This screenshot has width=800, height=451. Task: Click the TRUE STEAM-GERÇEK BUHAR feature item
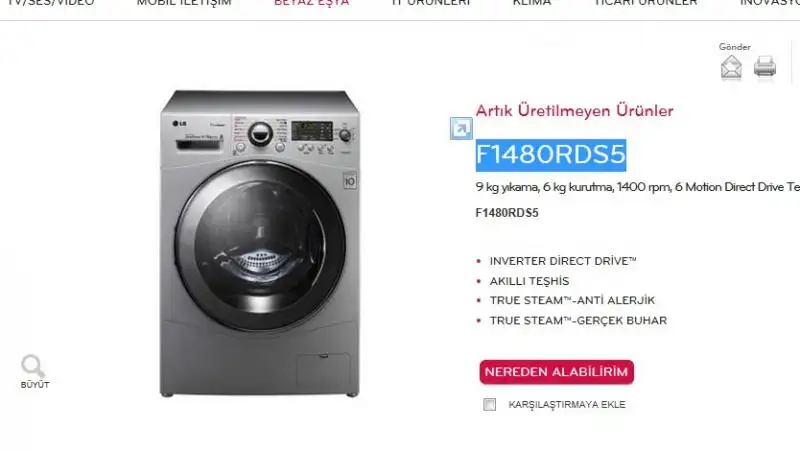[578, 320]
